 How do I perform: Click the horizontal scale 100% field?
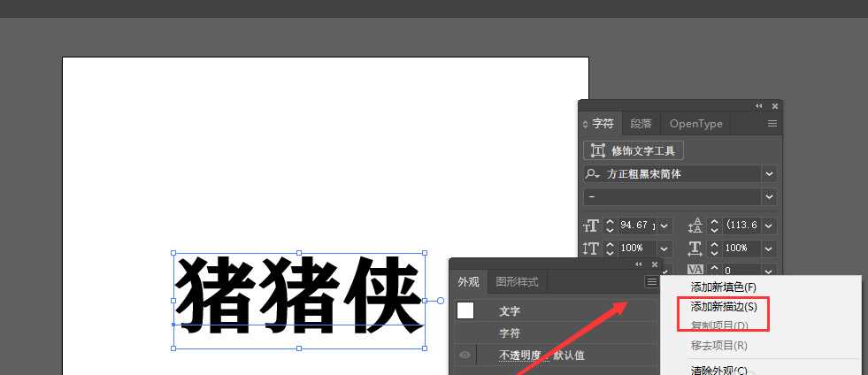pos(741,249)
